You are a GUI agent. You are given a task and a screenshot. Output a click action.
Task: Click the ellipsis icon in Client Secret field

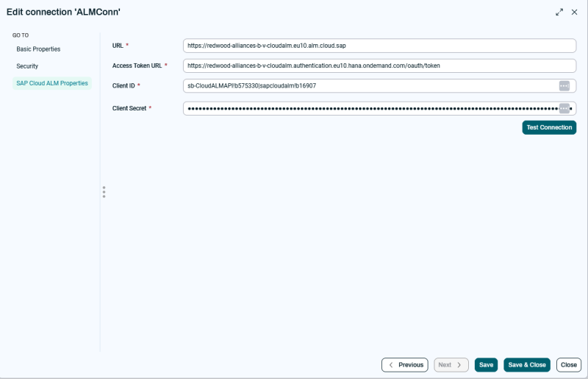[x=564, y=108]
